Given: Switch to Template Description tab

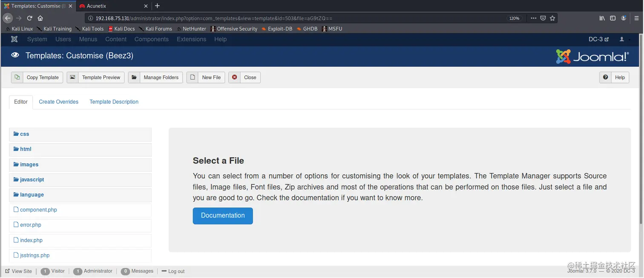Looking at the screenshot, I should tap(114, 102).
